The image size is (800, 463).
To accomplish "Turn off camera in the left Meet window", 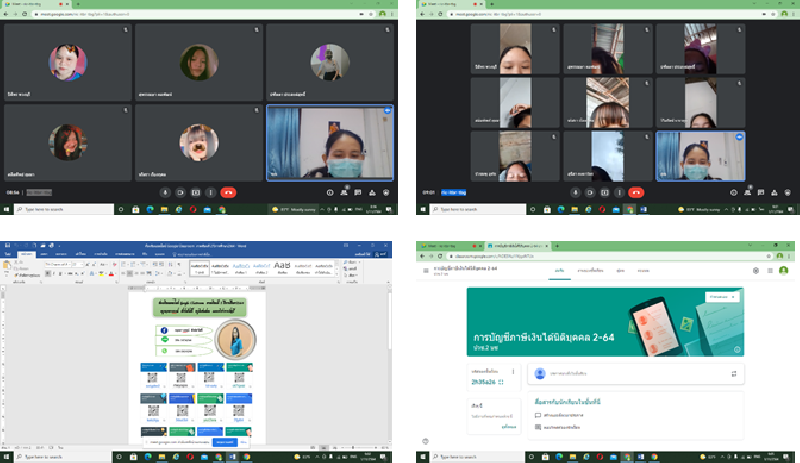I will tap(181, 192).
